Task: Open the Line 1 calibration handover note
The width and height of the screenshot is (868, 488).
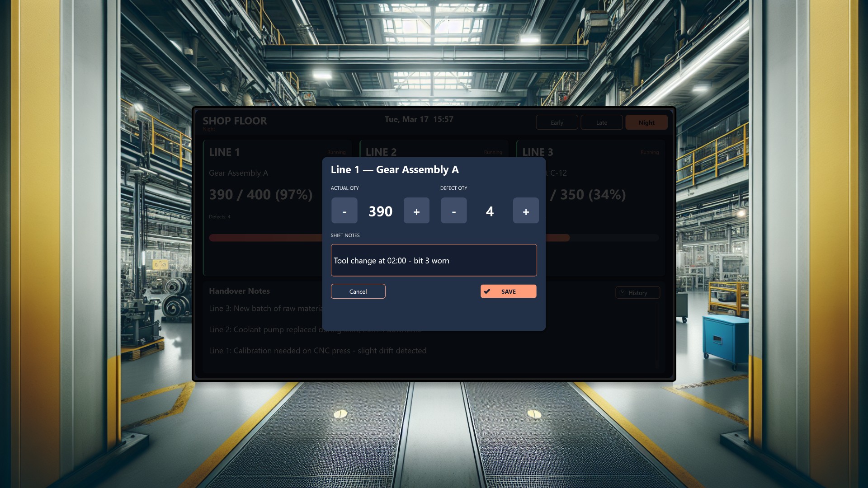Action: [318, 351]
